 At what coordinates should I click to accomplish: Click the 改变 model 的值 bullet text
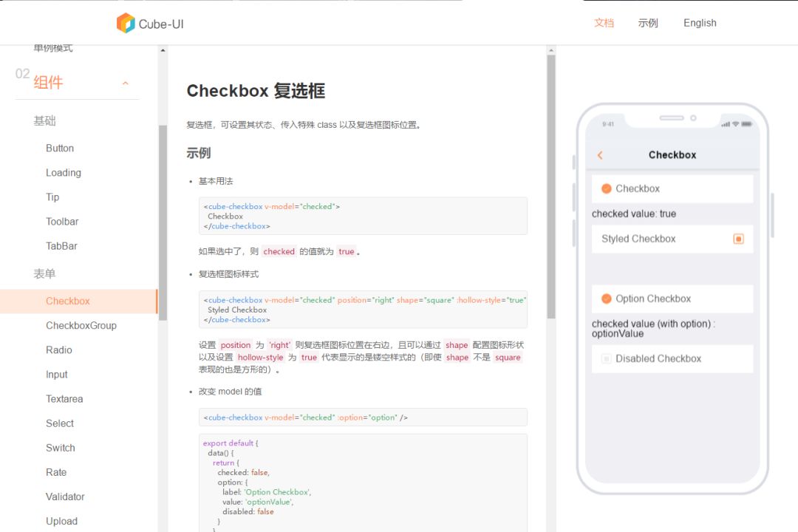tap(230, 392)
